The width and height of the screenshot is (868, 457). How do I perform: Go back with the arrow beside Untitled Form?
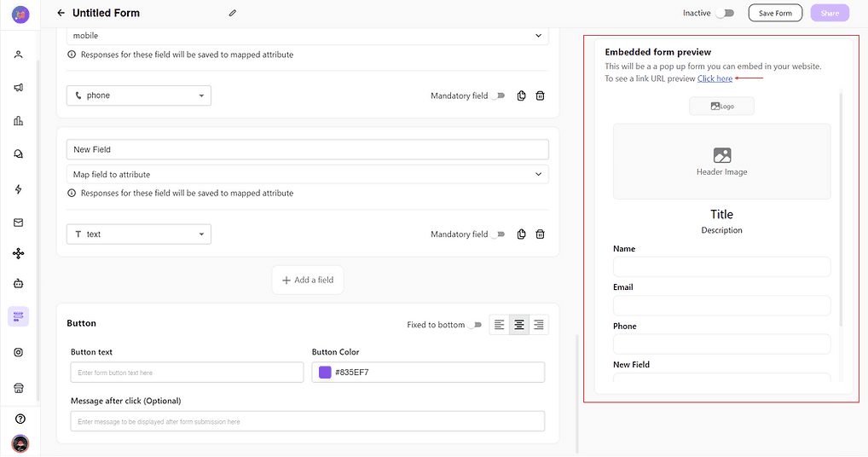point(61,13)
